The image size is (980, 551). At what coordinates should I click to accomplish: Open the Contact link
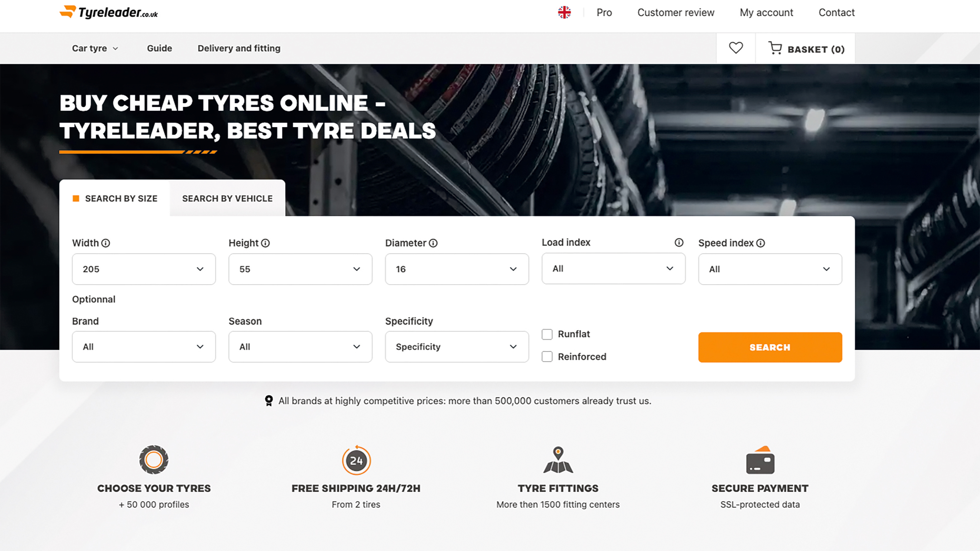point(837,13)
